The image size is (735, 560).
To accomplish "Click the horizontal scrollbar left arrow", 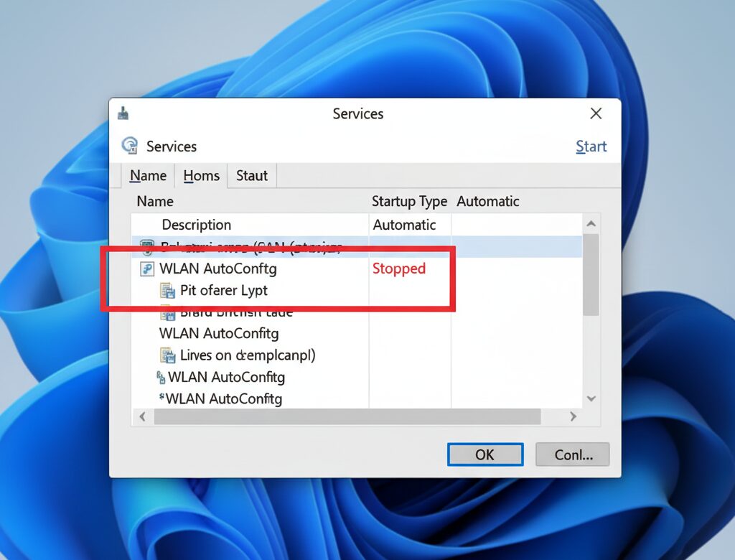I will (141, 416).
